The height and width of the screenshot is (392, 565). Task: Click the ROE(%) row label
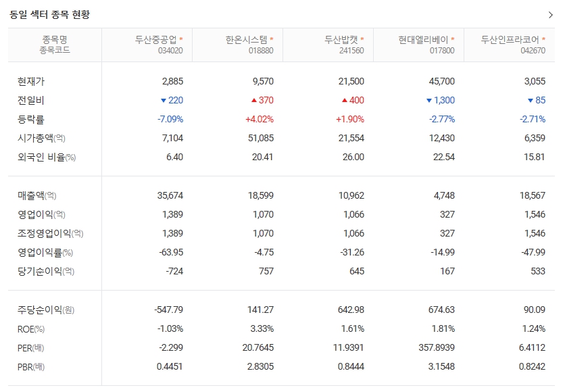pos(31,329)
